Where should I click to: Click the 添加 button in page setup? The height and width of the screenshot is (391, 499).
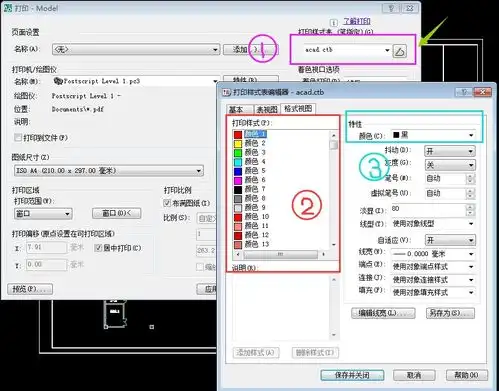pos(250,50)
